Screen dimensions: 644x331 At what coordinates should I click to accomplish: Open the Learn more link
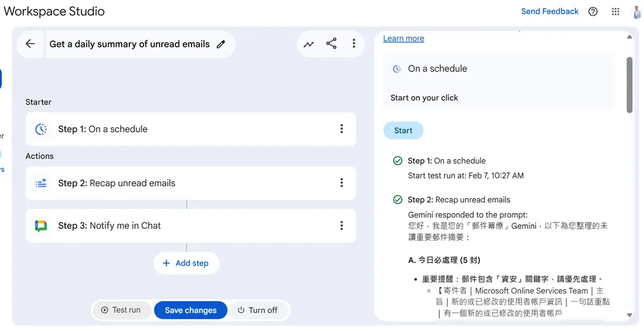404,39
